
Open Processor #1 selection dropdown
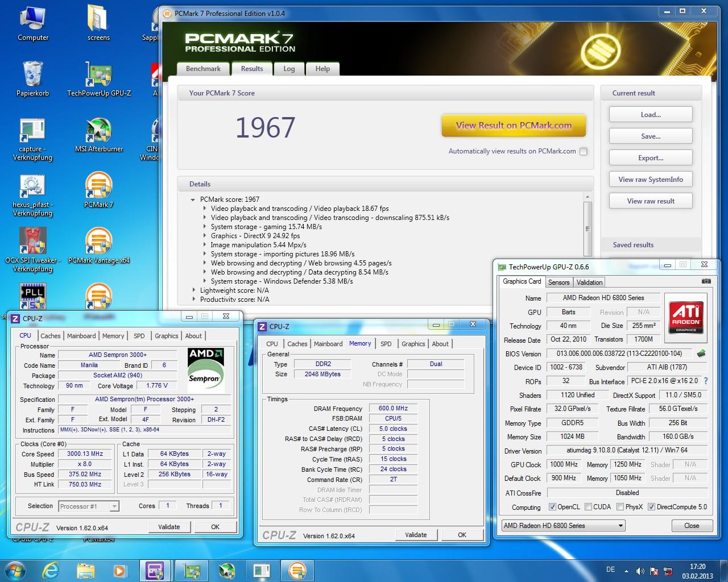[89, 506]
